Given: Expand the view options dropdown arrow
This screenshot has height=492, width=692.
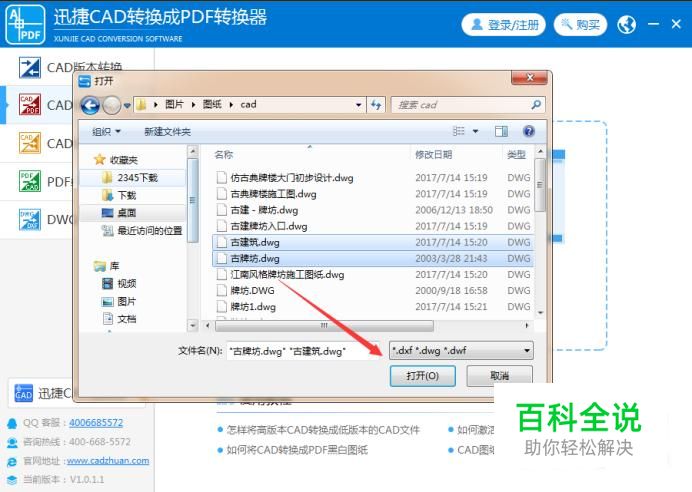Looking at the screenshot, I should (475, 131).
